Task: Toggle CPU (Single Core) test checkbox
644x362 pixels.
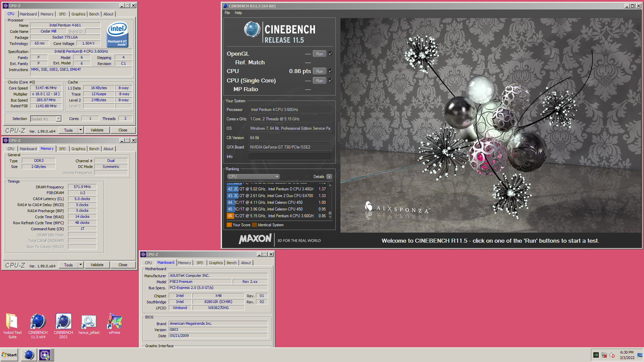Action: 330,80
